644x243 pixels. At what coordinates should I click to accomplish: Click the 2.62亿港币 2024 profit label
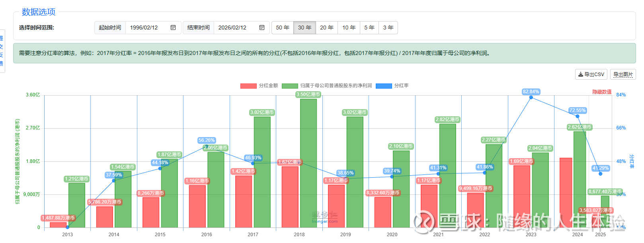(x=580, y=127)
